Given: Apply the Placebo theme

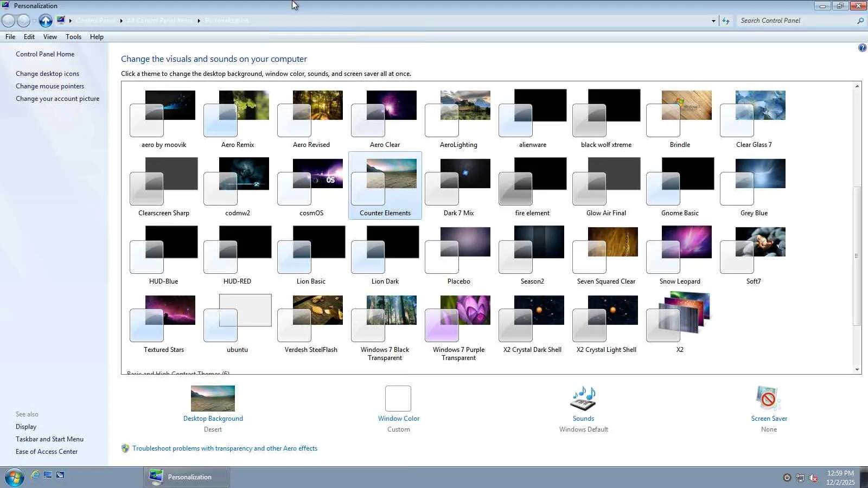Looking at the screenshot, I should point(459,255).
